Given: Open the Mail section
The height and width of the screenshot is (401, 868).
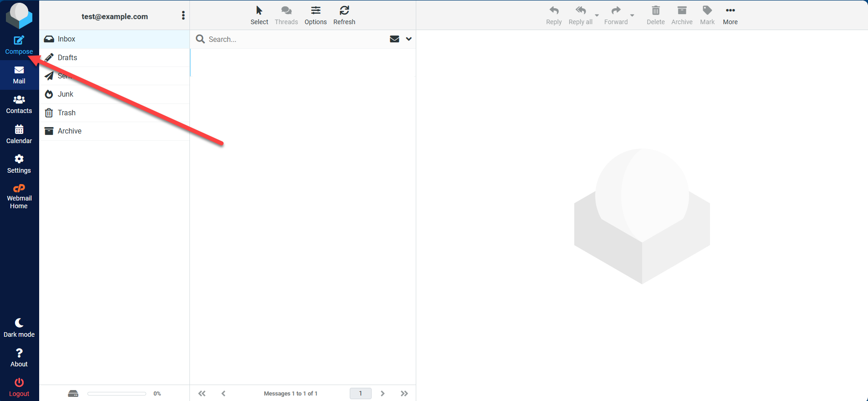Looking at the screenshot, I should (x=19, y=75).
